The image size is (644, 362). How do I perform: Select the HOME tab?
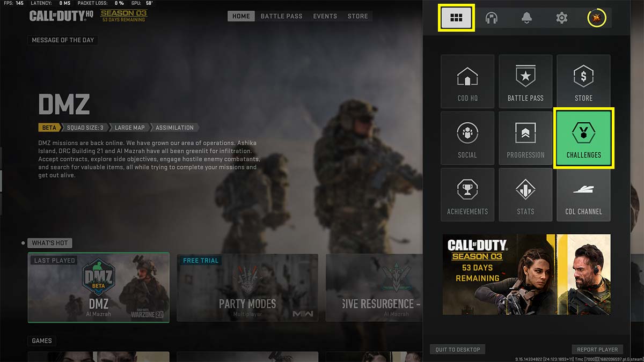(240, 16)
